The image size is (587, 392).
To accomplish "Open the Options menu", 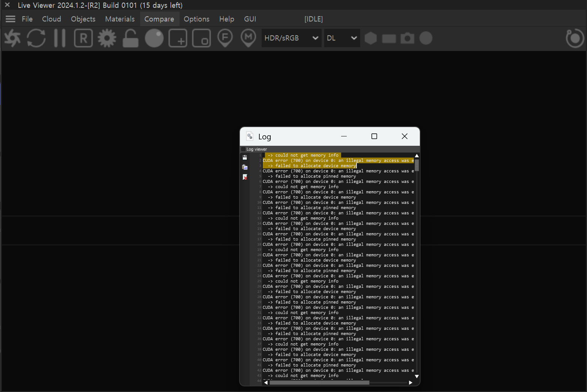I will point(196,19).
